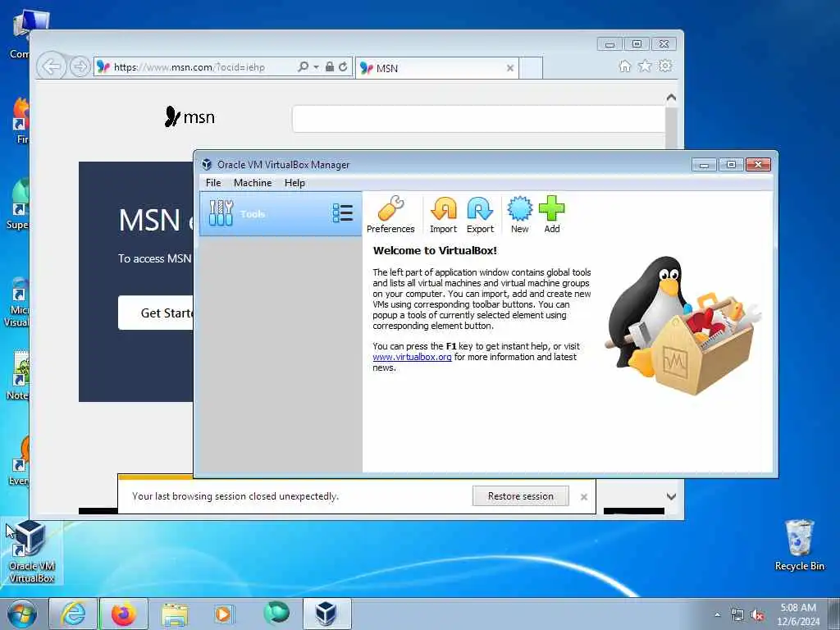Open Preferences in VirtualBox toolbar
The width and height of the screenshot is (840, 630).
coord(390,214)
